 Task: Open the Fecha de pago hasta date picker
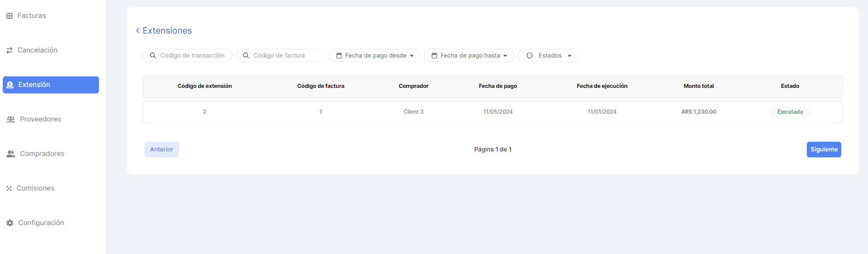[469, 56]
